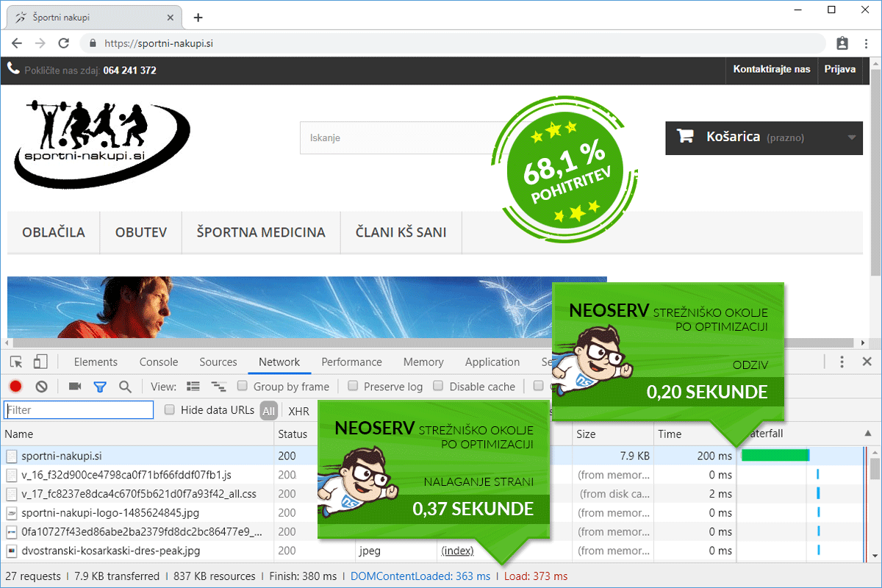
Task: Clear the network log
Action: click(42, 387)
